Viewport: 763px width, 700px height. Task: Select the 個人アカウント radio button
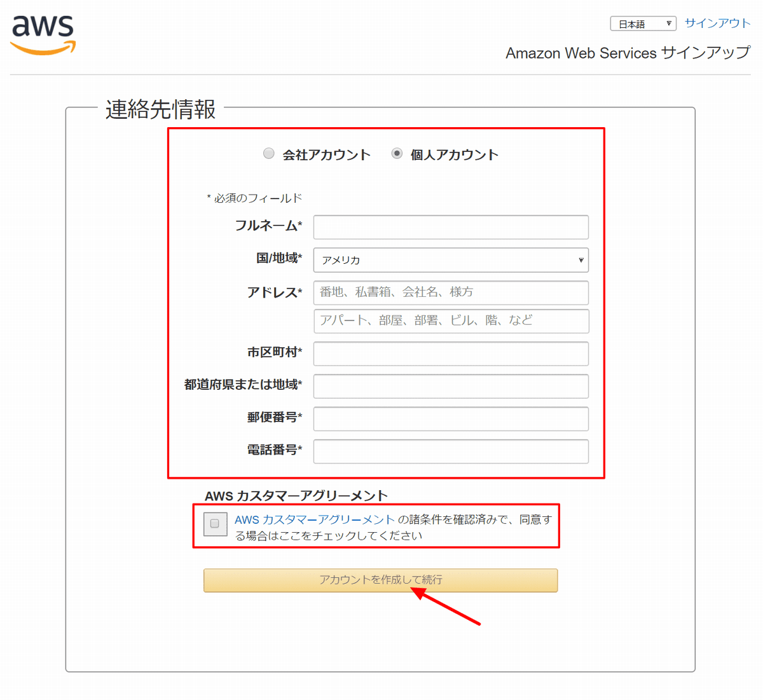pyautogui.click(x=397, y=153)
